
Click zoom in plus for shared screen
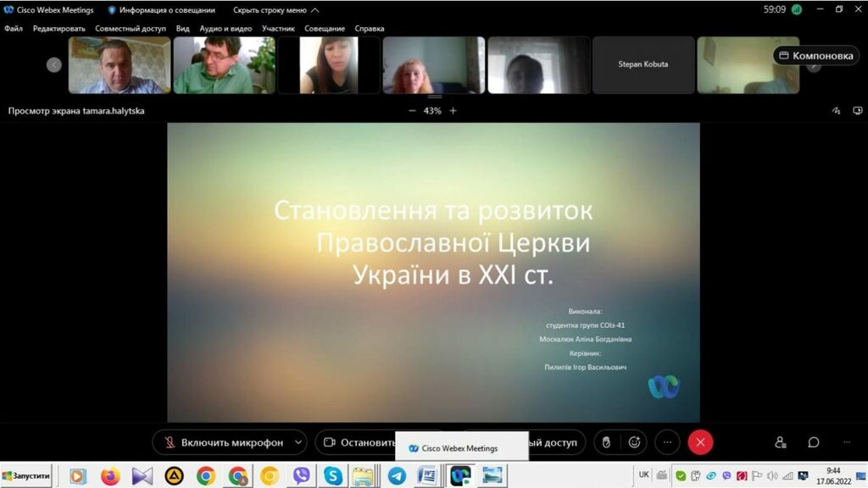point(453,110)
